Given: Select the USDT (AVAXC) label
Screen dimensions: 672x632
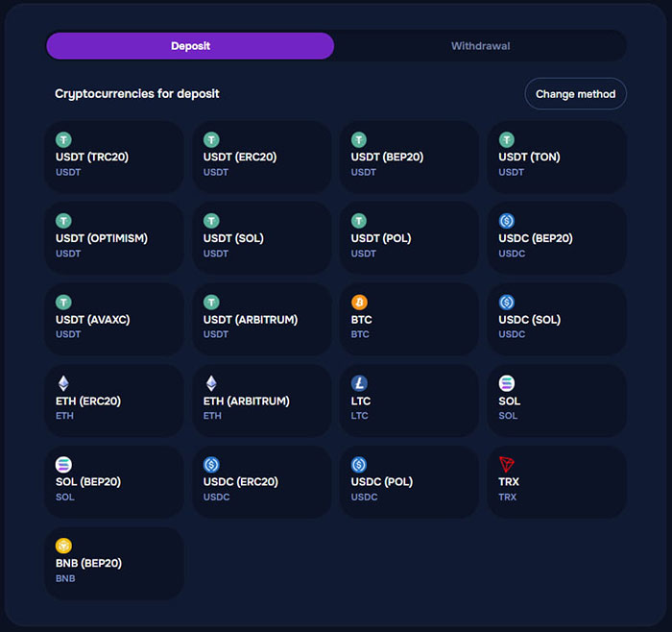Looking at the screenshot, I should point(92,320).
